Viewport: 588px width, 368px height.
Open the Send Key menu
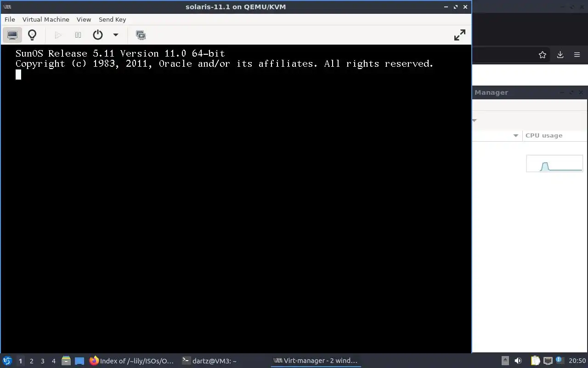(x=112, y=19)
